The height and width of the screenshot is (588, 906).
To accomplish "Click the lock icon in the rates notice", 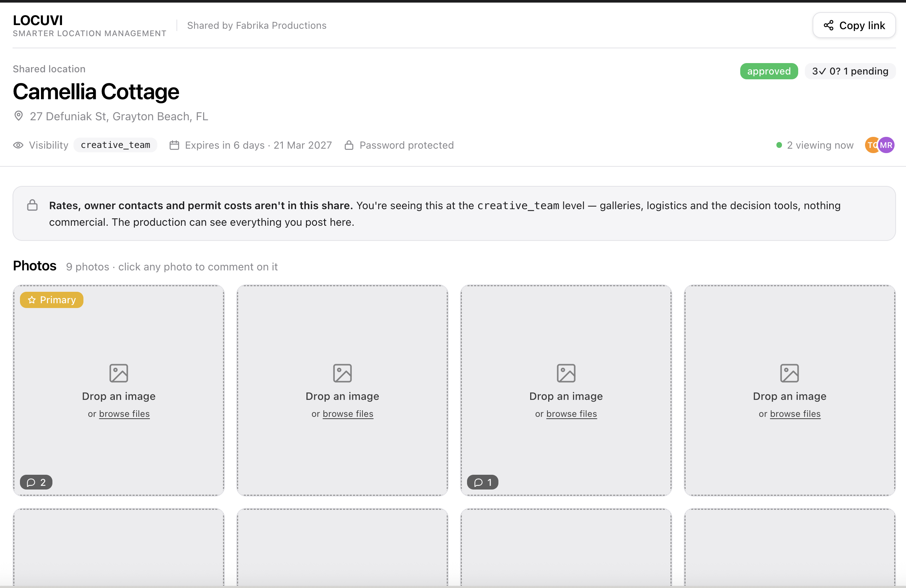I will pyautogui.click(x=32, y=205).
